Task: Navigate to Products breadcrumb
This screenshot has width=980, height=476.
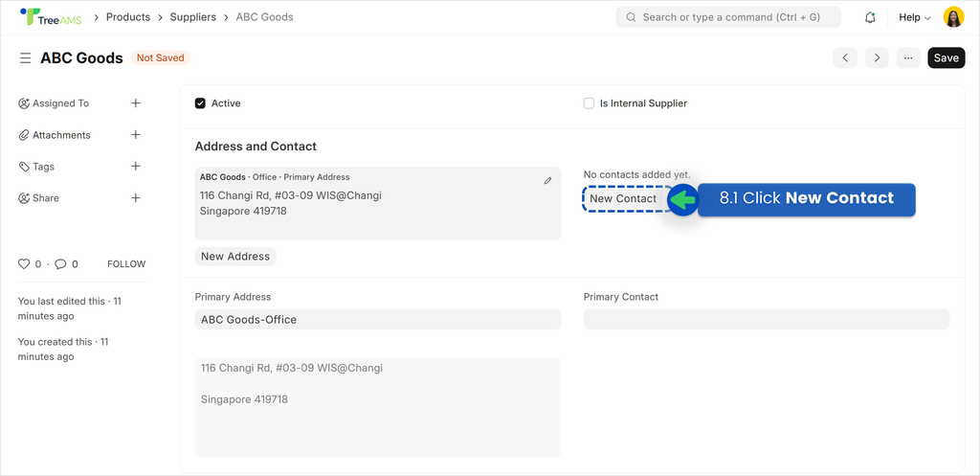Action: pyautogui.click(x=128, y=17)
